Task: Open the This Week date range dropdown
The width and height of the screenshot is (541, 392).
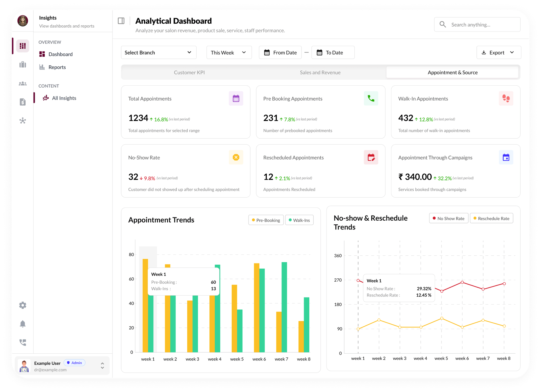Action: click(229, 52)
